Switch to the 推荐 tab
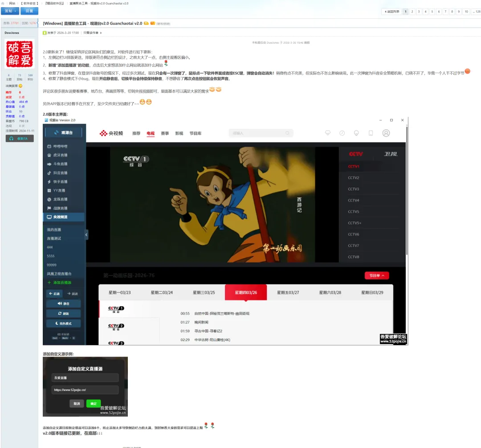 click(136, 133)
